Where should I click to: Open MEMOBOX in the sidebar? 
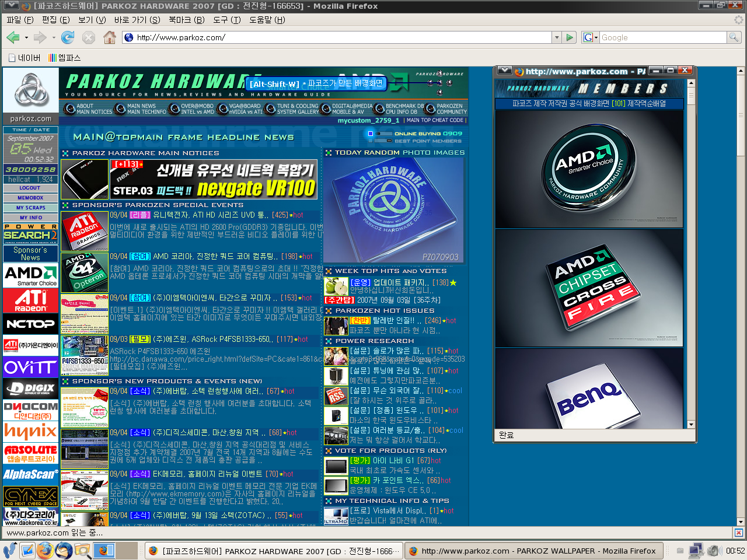[x=30, y=198]
